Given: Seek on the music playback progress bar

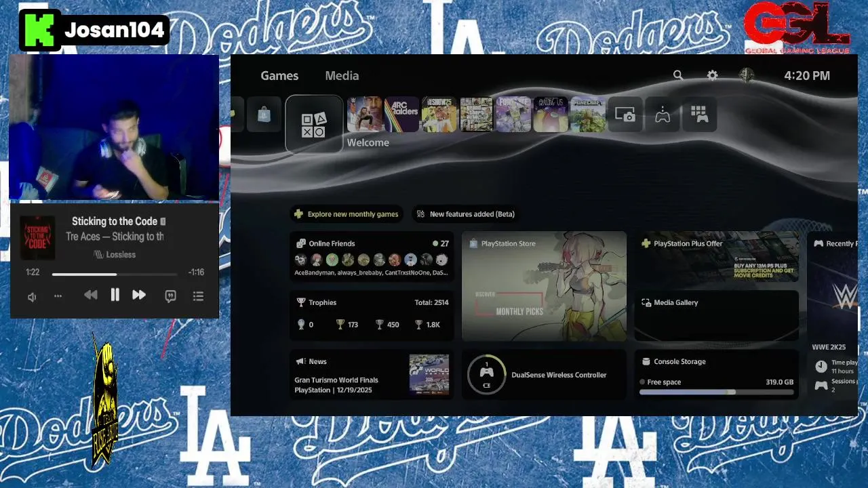Looking at the screenshot, I should (x=115, y=274).
